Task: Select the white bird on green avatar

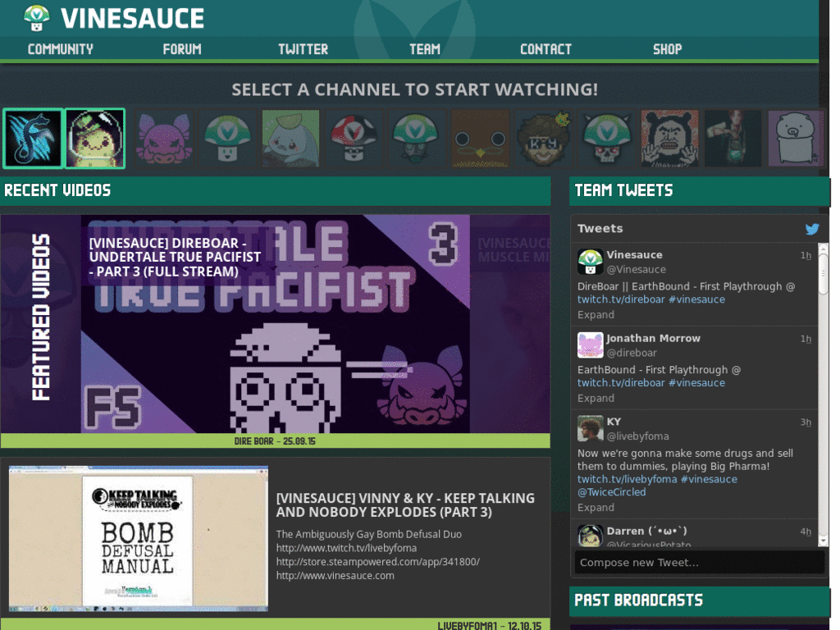Action: pyautogui.click(x=290, y=139)
